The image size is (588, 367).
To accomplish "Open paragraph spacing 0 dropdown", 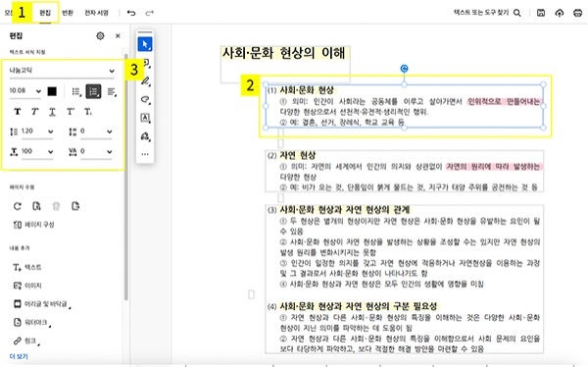I will click(96, 131).
